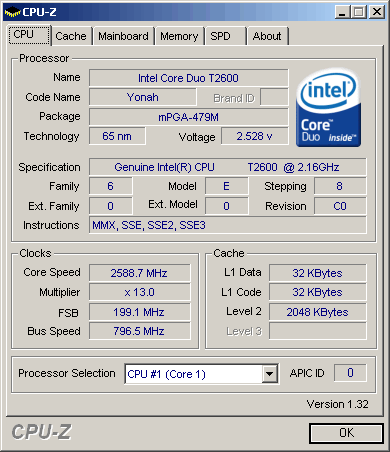Click the Voltage value 2.528 v
Screen dimensions: 390x452
point(255,136)
